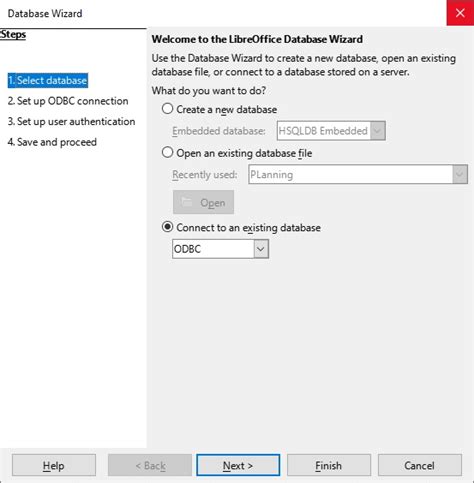Select Connect to an existing database radio
474x483 pixels.
pos(167,227)
